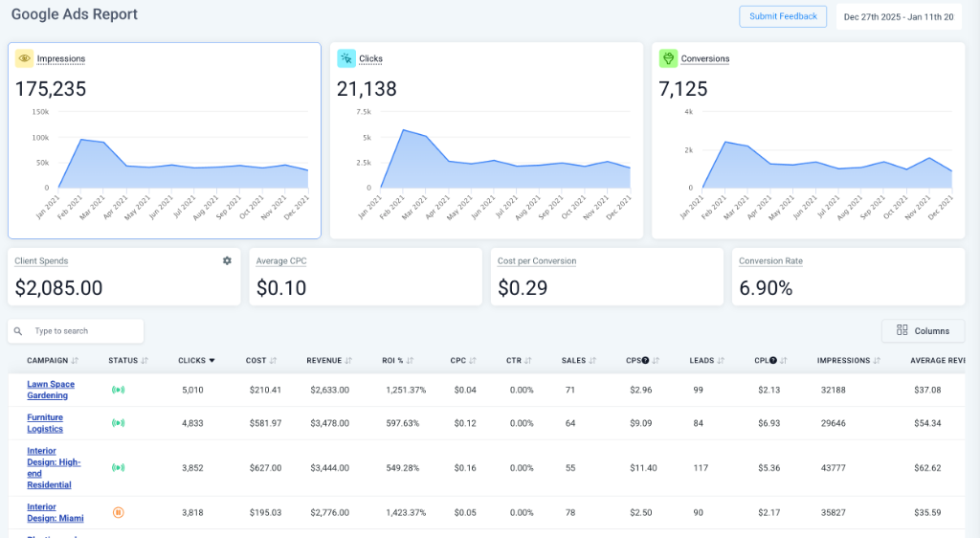The width and height of the screenshot is (980, 538).
Task: Click the $0.10 average CPC value
Action: [281, 288]
